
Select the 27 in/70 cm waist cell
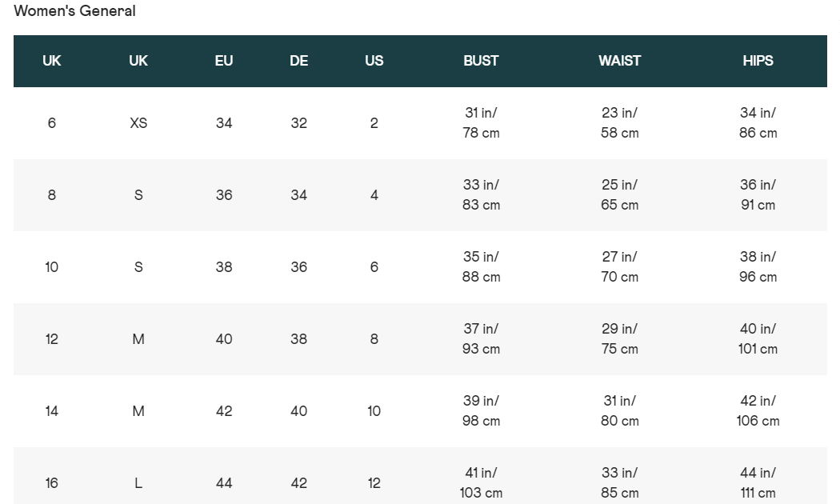pyautogui.click(x=619, y=266)
